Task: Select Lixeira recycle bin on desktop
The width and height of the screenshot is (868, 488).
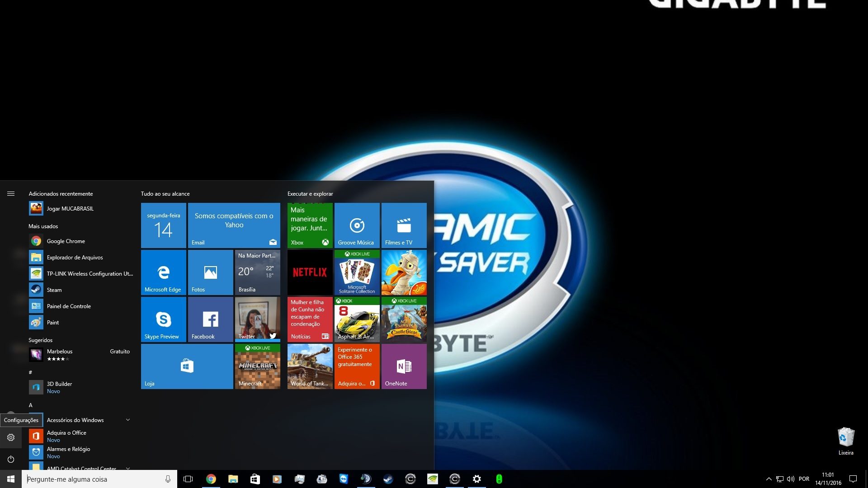Action: click(x=846, y=441)
